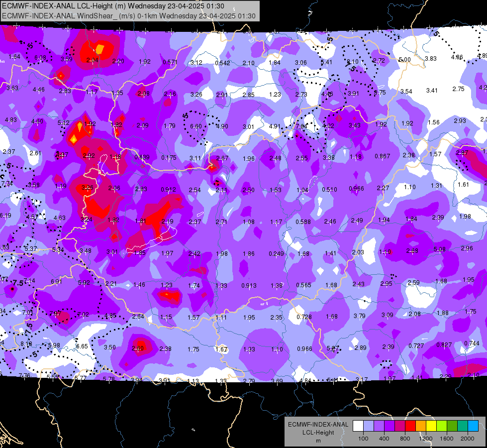Click the wind shear value 6.91
The width and height of the screenshot is (487, 448).
coord(56,281)
